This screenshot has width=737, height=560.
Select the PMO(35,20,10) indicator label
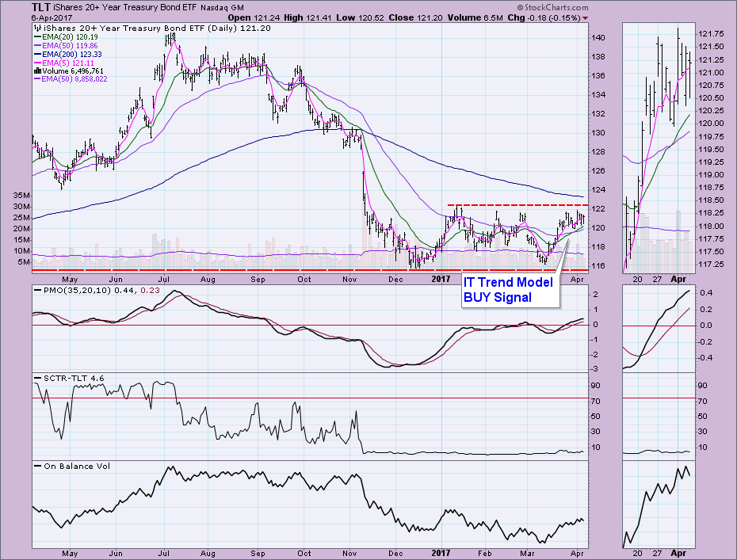click(x=71, y=292)
